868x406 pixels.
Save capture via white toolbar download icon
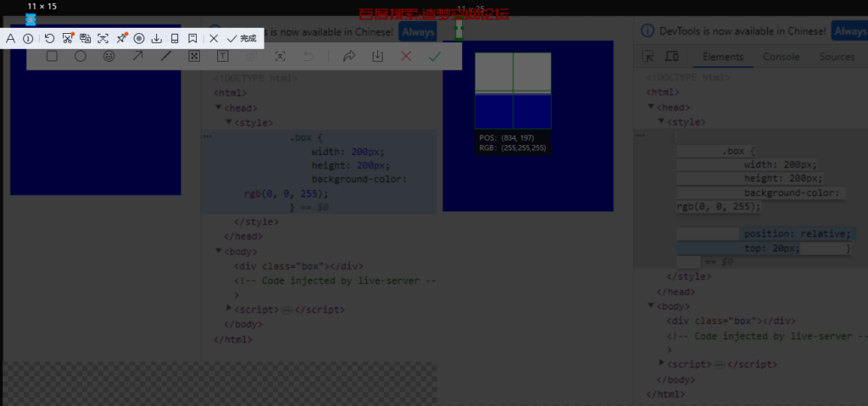click(157, 38)
